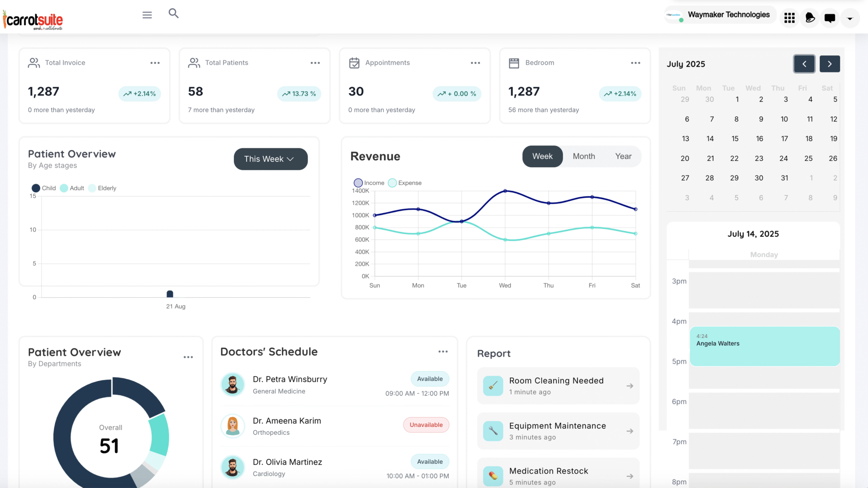Image resolution: width=868 pixels, height=488 pixels.
Task: Open account dropdown arrow in header
Action: 850,19
